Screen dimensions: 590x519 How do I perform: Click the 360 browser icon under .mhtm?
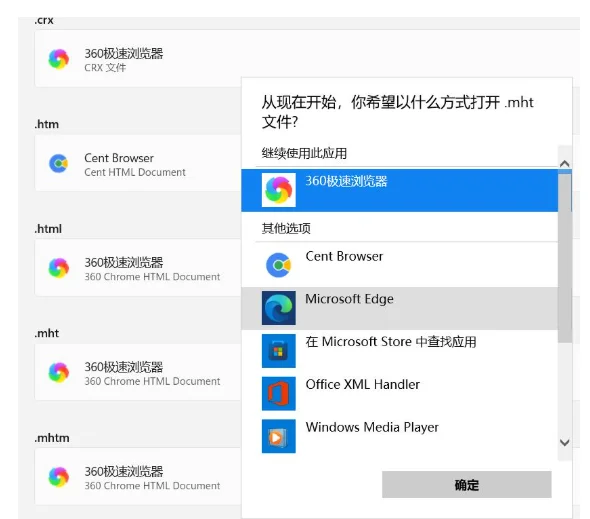coord(59,476)
